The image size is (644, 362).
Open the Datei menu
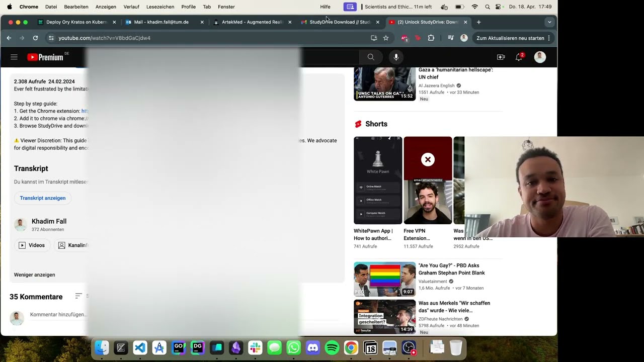[x=51, y=7]
